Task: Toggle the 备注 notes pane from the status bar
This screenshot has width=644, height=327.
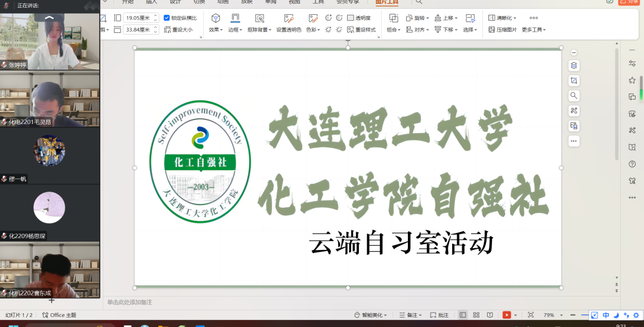Action: tap(410, 315)
